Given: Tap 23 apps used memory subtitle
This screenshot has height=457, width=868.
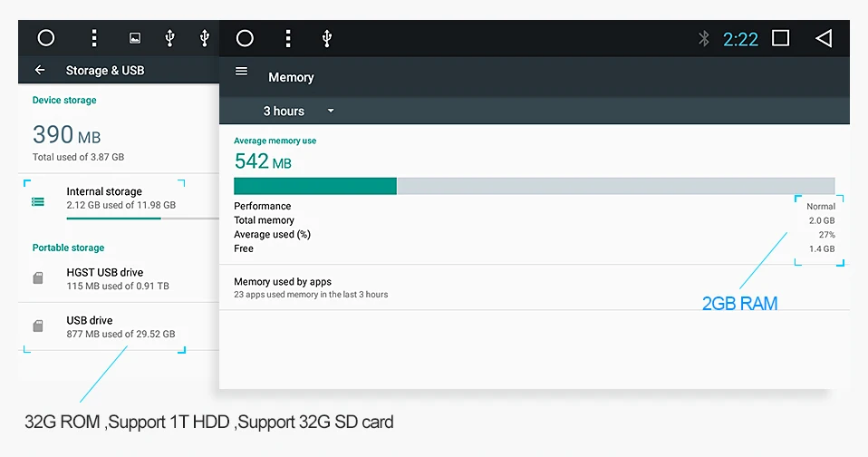Looking at the screenshot, I should pyautogui.click(x=311, y=295).
